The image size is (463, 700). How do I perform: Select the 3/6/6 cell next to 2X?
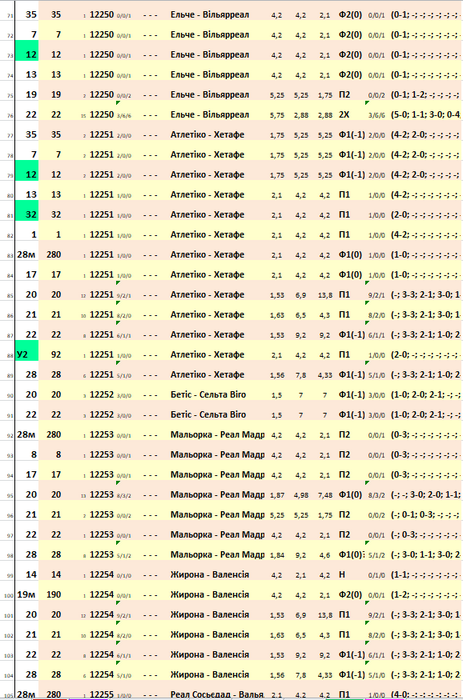tap(376, 116)
